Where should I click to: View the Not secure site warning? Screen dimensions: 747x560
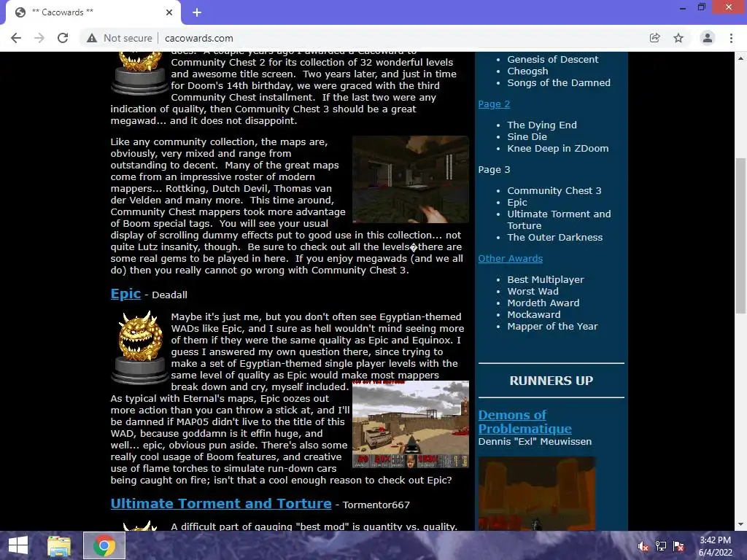tap(119, 38)
